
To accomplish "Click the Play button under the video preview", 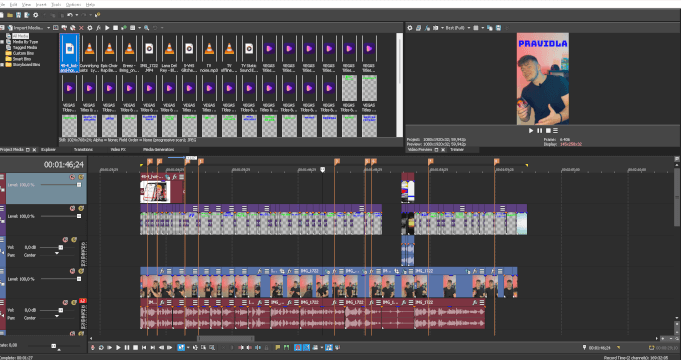I will pos(531,130).
